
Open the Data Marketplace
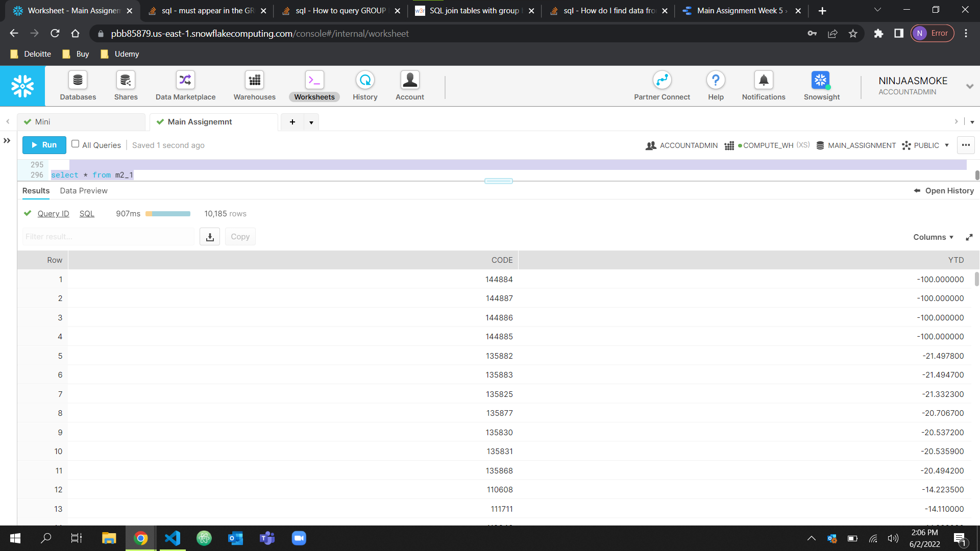[185, 86]
